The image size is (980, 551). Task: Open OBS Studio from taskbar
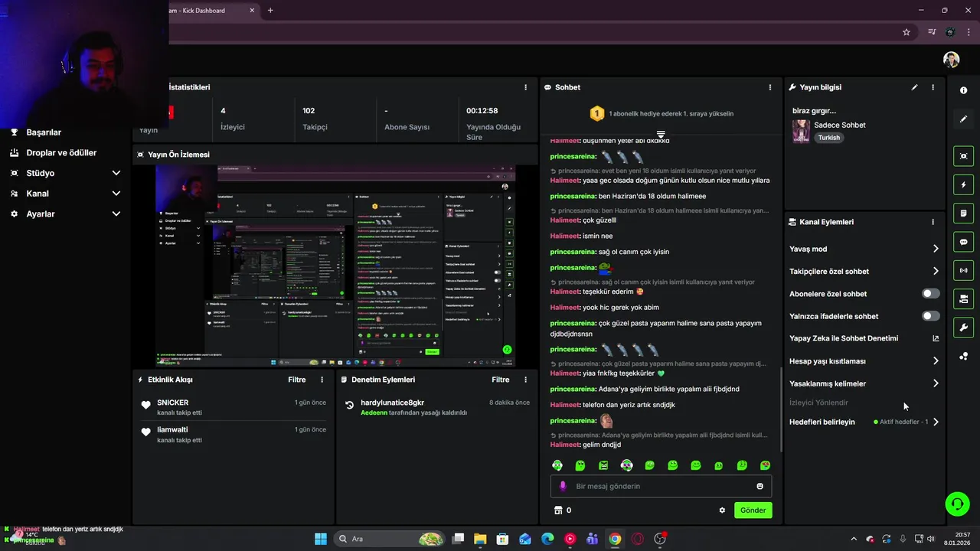(x=661, y=539)
